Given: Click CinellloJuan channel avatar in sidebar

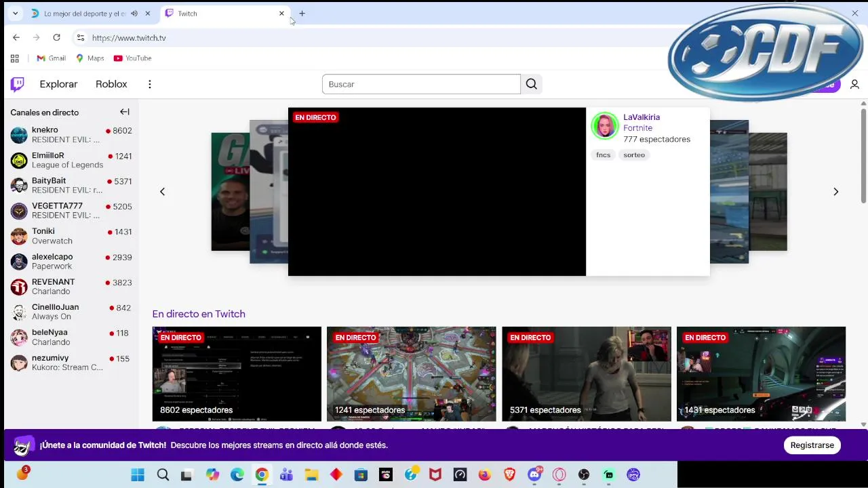Looking at the screenshot, I should [19, 312].
